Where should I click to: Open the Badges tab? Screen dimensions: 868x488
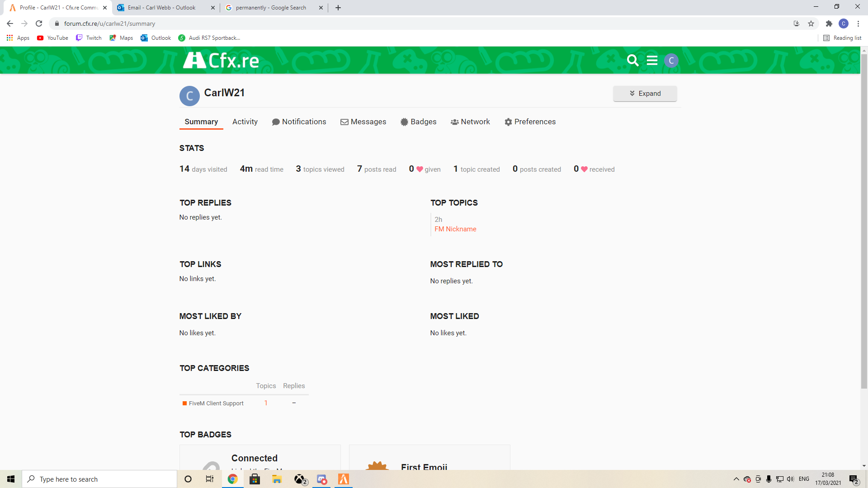419,122
